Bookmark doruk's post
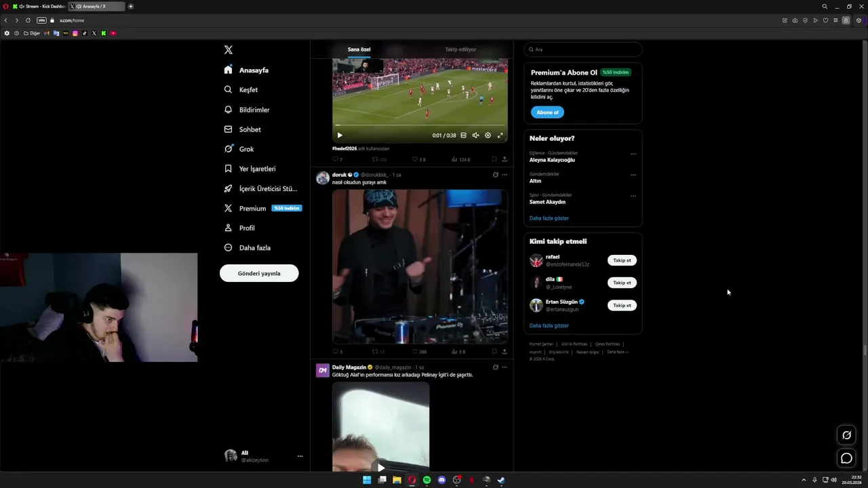This screenshot has height=488, width=868. [x=494, y=352]
